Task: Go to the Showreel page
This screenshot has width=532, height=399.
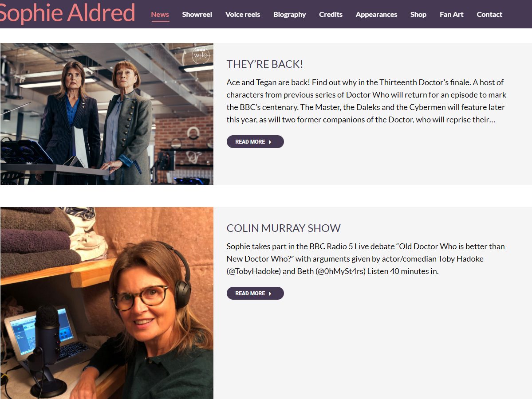Action: [197, 14]
